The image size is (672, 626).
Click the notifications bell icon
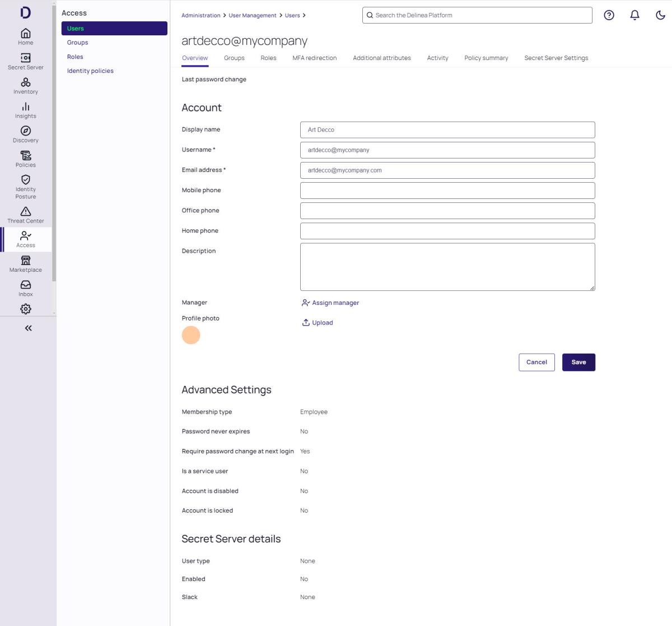[x=634, y=15]
